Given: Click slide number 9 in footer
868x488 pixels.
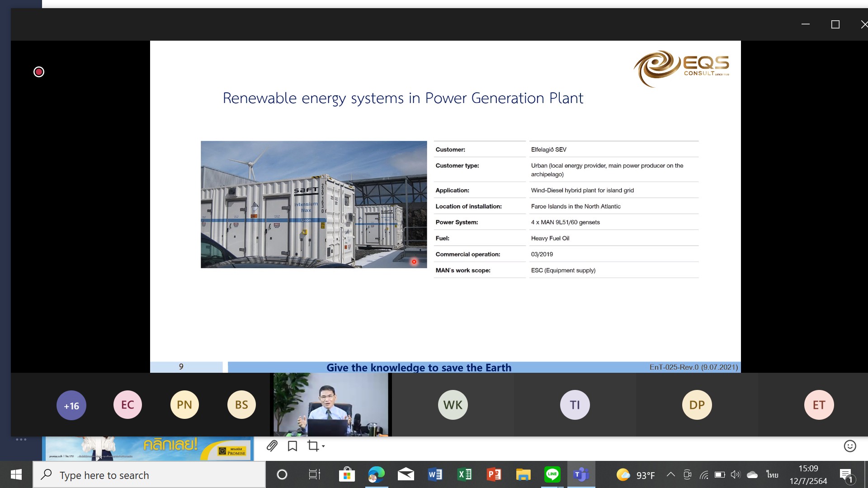Looking at the screenshot, I should 181,366.
